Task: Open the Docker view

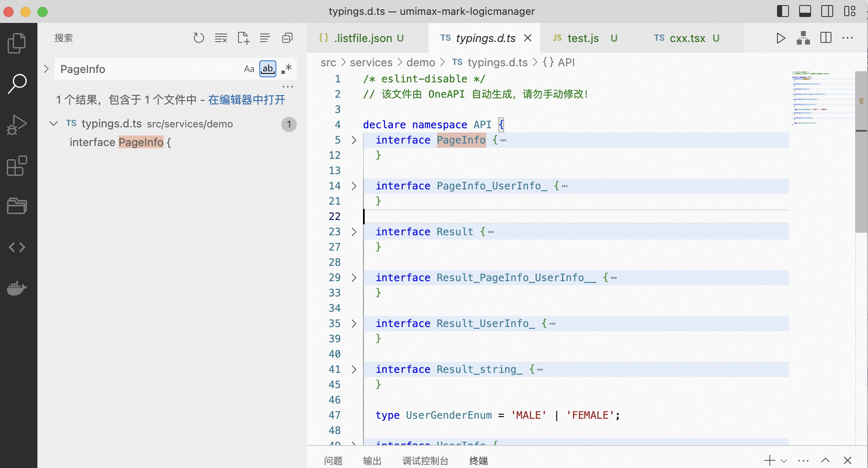Action: tap(17, 288)
